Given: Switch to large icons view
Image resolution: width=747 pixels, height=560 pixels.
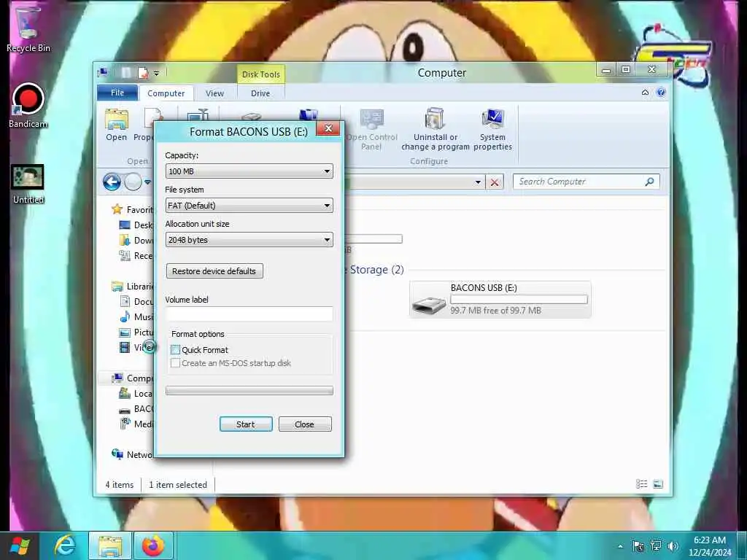Looking at the screenshot, I should (x=658, y=484).
